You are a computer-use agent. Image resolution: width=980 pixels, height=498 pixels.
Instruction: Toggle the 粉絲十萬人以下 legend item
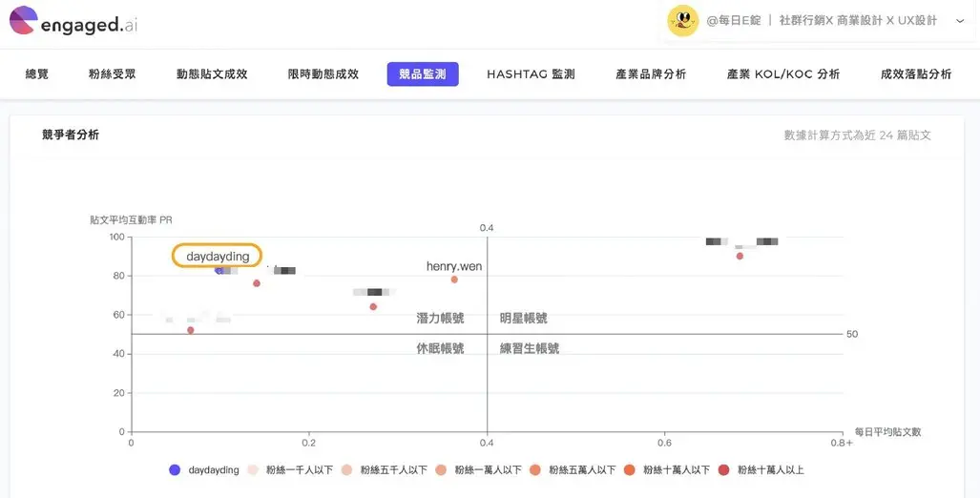[667, 470]
